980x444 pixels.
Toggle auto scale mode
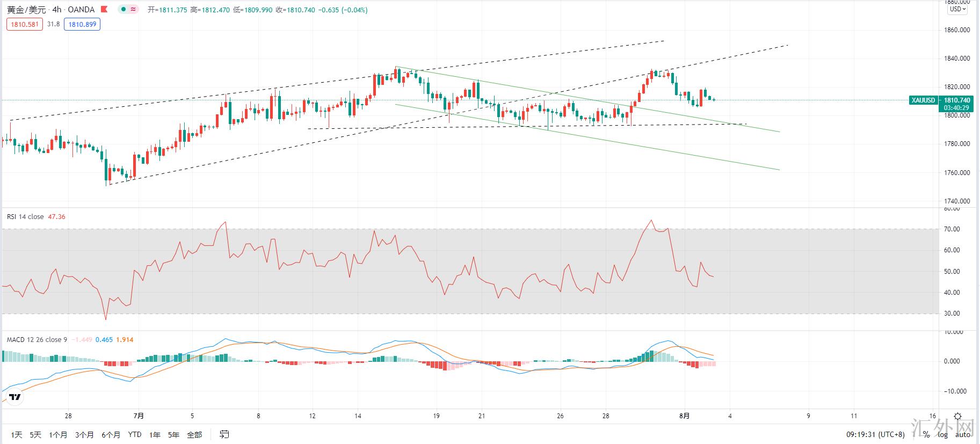963,435
